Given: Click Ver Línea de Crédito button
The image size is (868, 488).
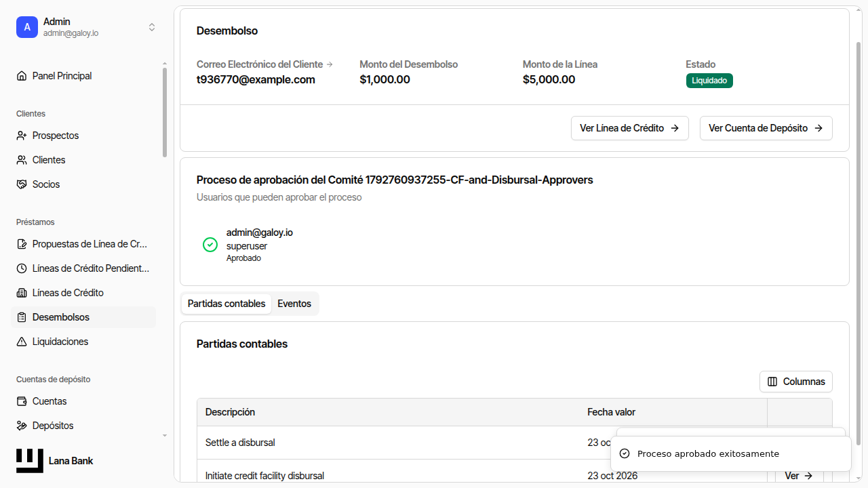Looking at the screenshot, I should point(630,128).
